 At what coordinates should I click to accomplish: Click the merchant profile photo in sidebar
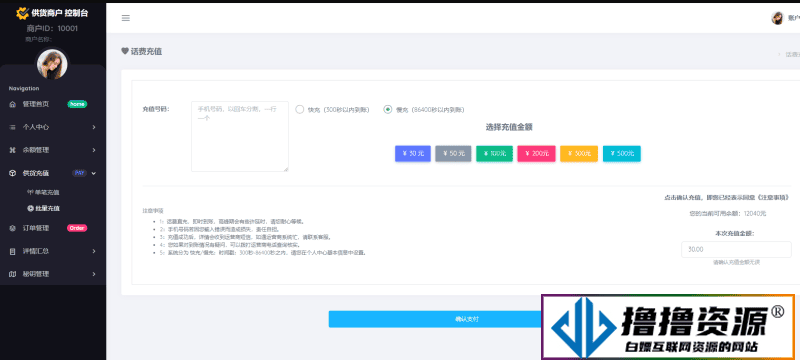[52, 64]
